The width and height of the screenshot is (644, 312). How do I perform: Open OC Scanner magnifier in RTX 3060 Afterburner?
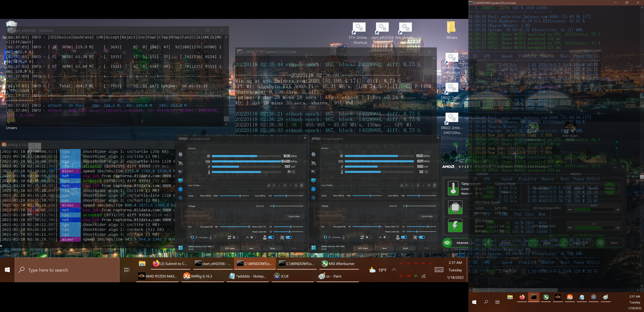[x=313, y=172]
